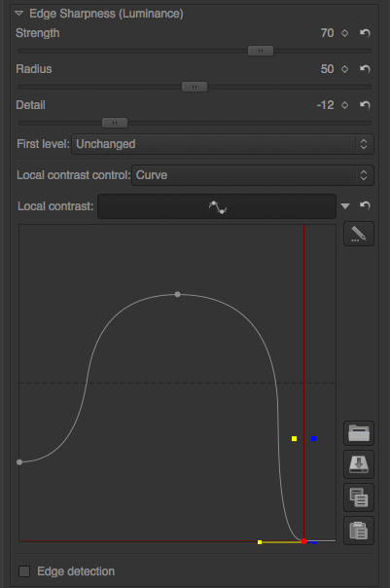
Task: Click the edit node pencil button
Action: coord(359,234)
